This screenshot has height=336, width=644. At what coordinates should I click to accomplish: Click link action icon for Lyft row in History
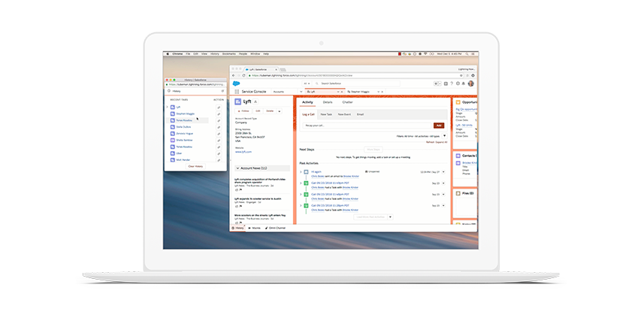click(219, 107)
